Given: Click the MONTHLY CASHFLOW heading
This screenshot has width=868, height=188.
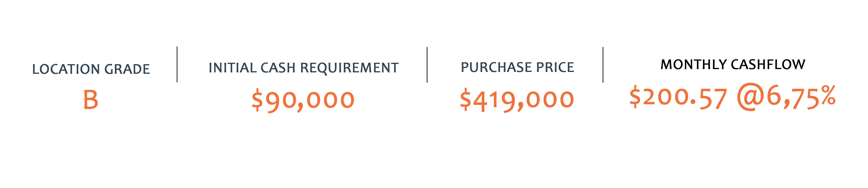Looking at the screenshot, I should point(733,64).
